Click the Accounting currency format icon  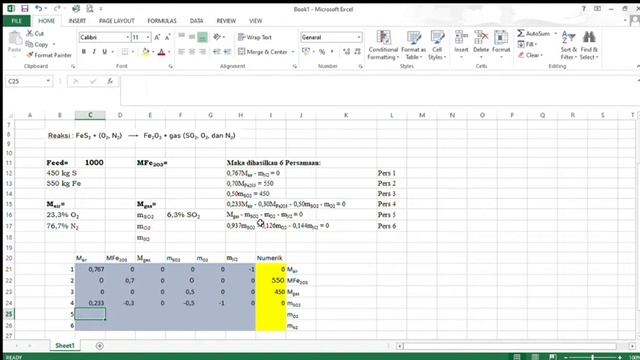pyautogui.click(x=306, y=51)
